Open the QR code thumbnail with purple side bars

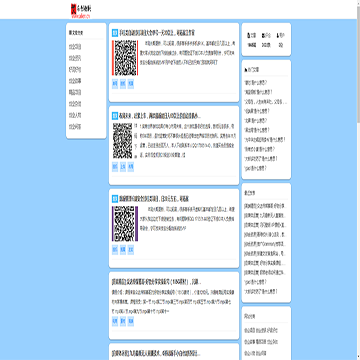pyautogui.click(x=125, y=224)
